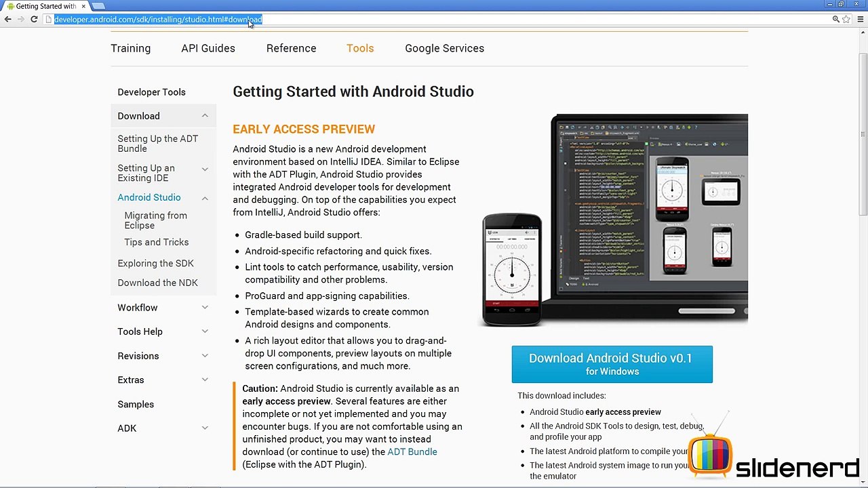Viewport: 868px width, 488px height.
Task: Click 'Gradle-based build support.' bullet text
Action: pos(304,235)
